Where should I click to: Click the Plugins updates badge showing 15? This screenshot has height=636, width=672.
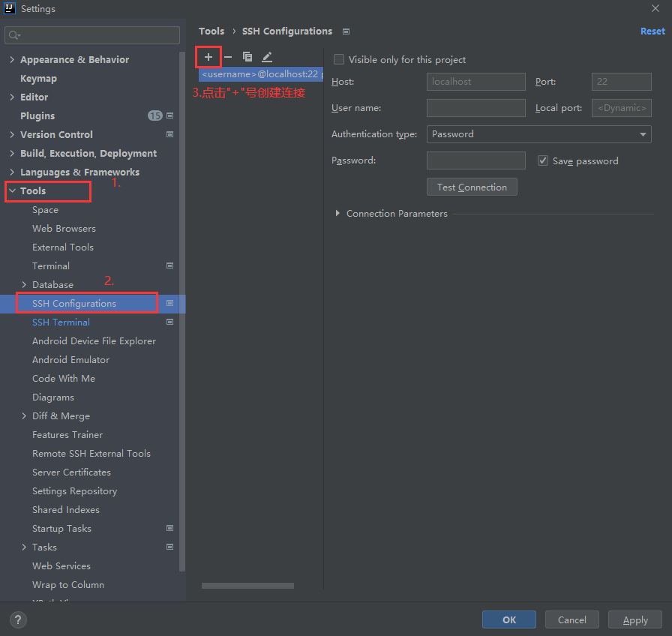point(155,115)
